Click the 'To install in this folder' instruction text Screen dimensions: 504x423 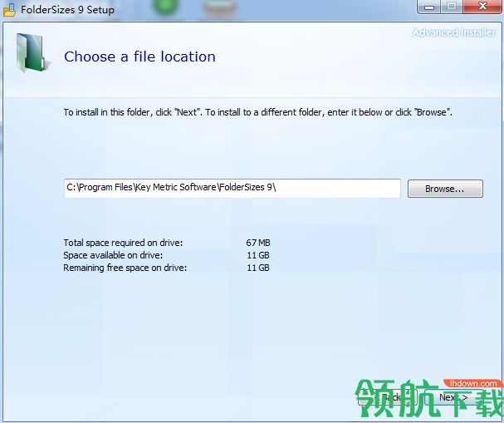tap(257, 112)
